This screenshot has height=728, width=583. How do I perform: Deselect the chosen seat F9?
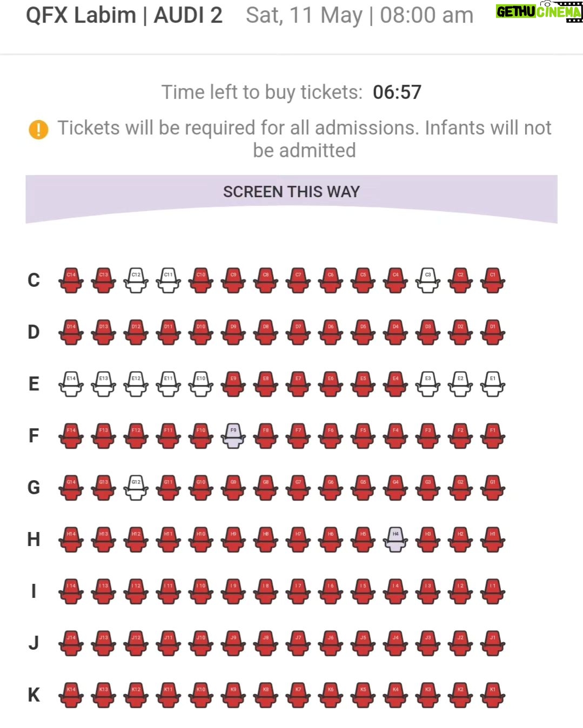click(233, 436)
